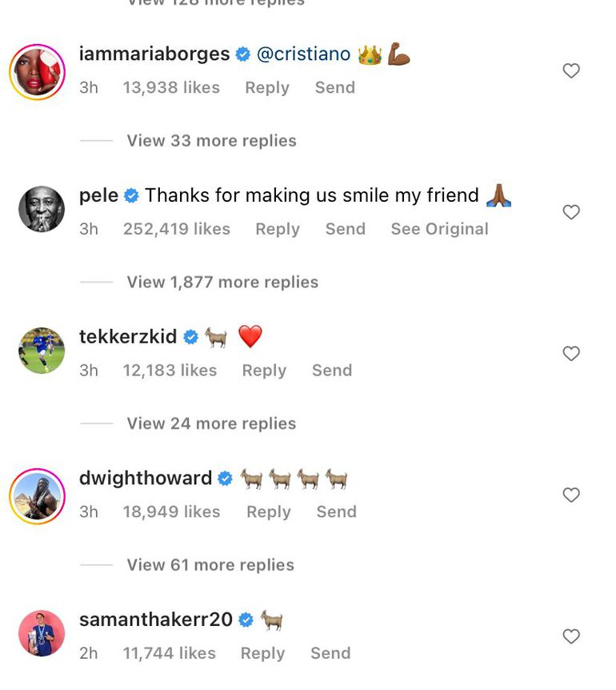
Task: Tap tekkerzkid's profile photo
Action: click(x=42, y=351)
